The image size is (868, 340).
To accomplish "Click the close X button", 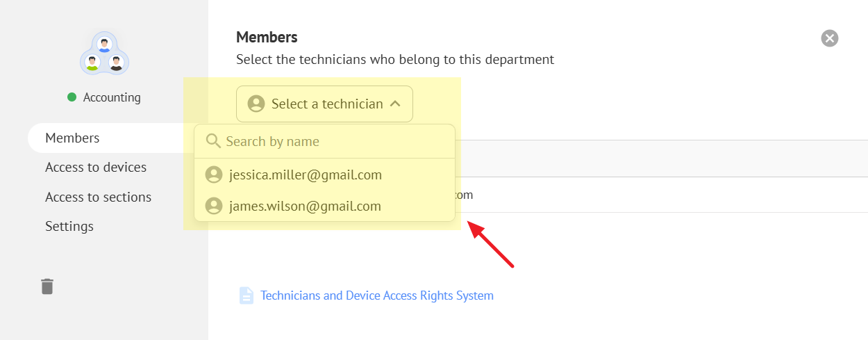I will pyautogui.click(x=829, y=38).
